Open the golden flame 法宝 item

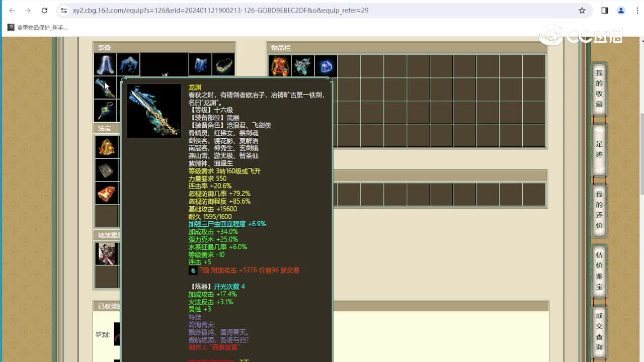point(107,146)
